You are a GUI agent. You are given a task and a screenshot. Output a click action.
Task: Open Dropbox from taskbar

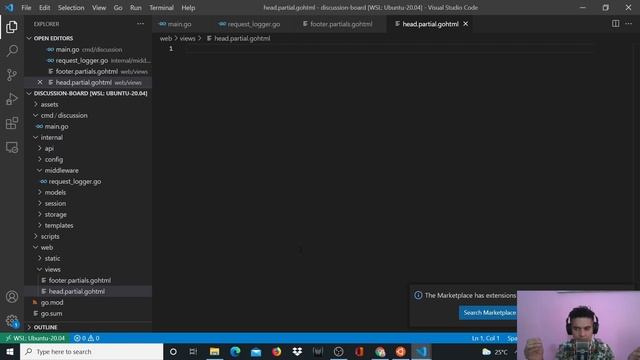(297, 351)
